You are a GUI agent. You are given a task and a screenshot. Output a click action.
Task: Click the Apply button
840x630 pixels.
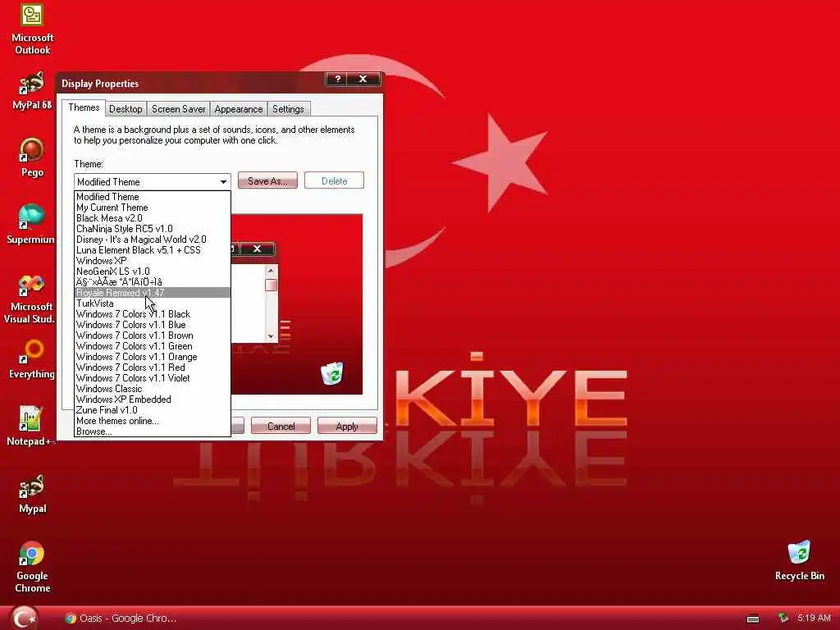click(x=347, y=426)
